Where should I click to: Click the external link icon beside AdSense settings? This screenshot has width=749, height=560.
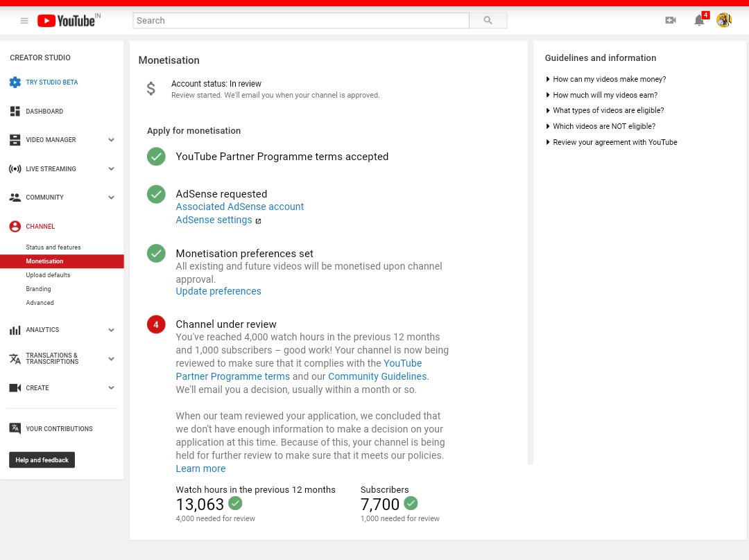pos(259,221)
